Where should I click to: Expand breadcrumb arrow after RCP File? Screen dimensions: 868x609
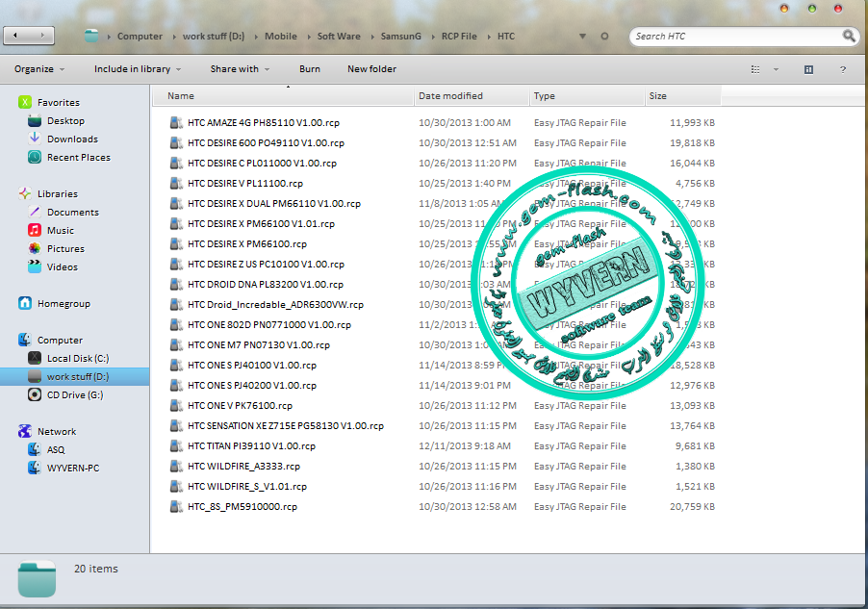point(488,37)
